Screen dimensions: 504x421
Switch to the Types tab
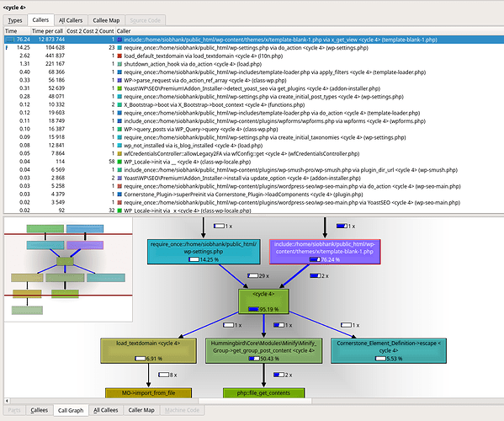click(15, 20)
